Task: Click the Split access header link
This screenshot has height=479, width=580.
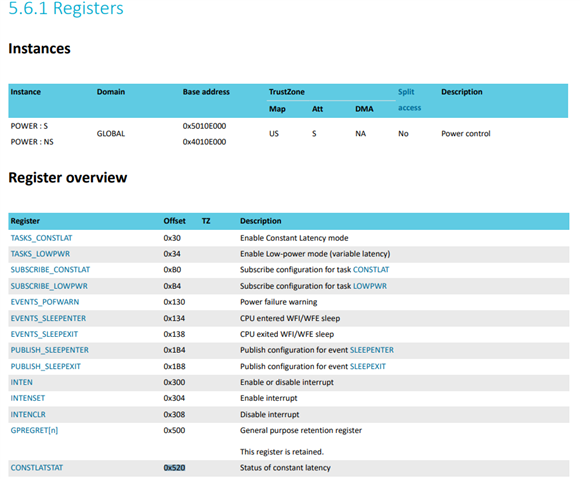Action: (x=409, y=100)
